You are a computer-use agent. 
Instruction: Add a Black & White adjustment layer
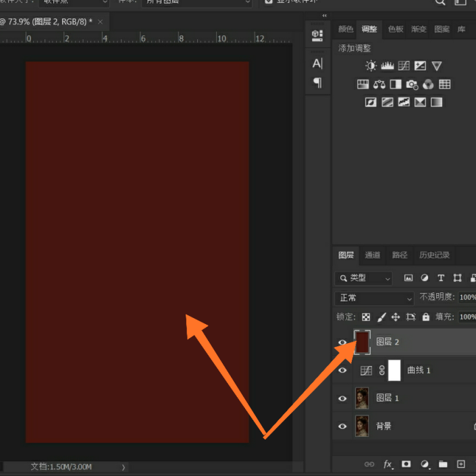pyautogui.click(x=396, y=84)
